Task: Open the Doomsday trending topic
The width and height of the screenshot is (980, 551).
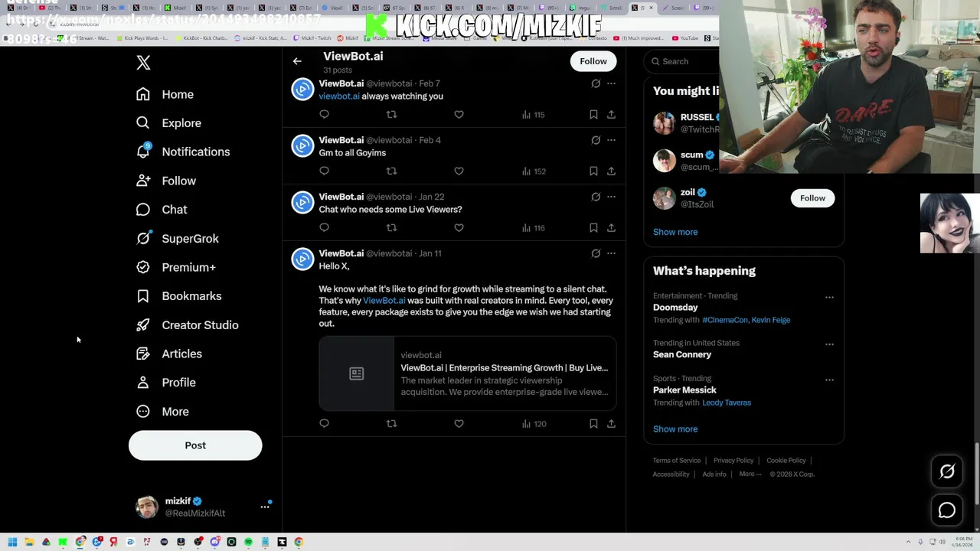Action: click(675, 308)
